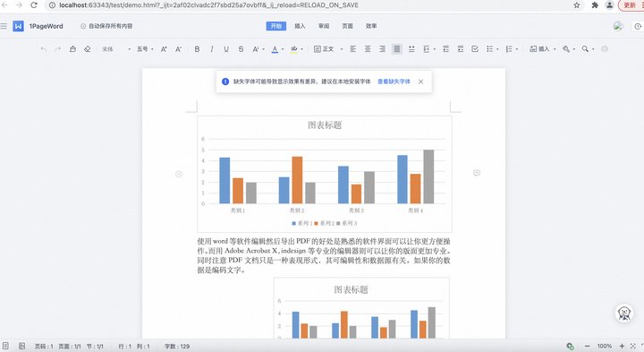Click the strikethrough icon
The image size is (644, 352).
click(x=241, y=49)
